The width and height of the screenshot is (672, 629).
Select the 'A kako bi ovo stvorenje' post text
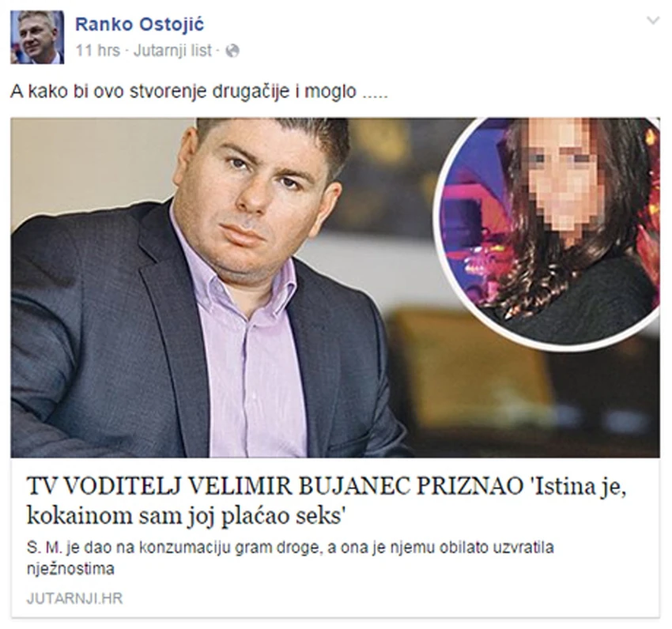(x=199, y=92)
